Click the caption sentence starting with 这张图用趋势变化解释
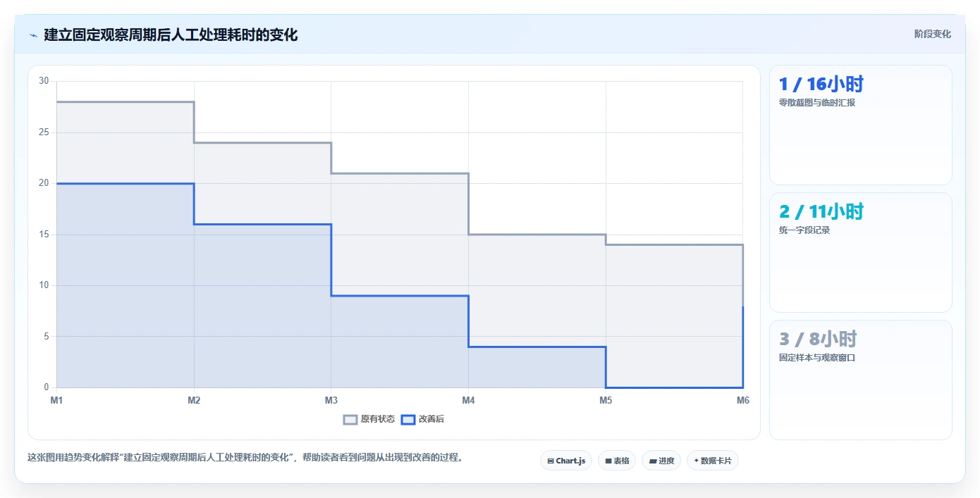The width and height of the screenshot is (980, 498). (246, 457)
